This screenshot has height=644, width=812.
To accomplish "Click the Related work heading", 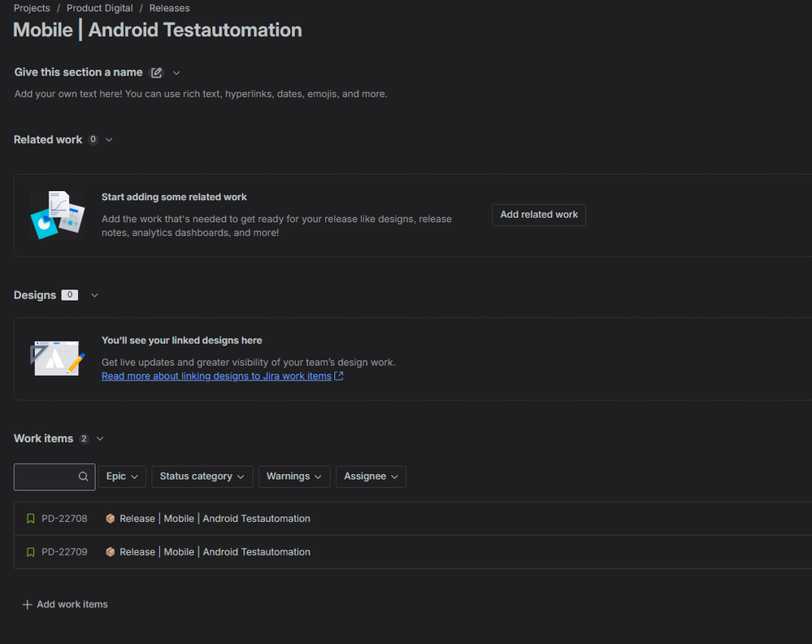I will [48, 140].
